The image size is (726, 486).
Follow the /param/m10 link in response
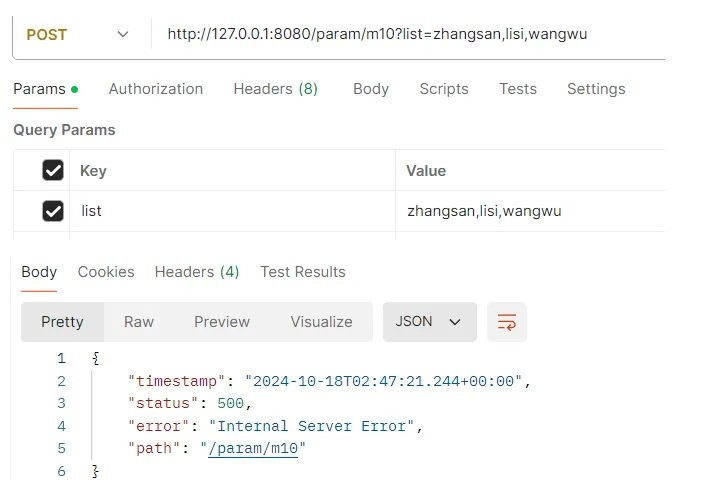[253, 449]
